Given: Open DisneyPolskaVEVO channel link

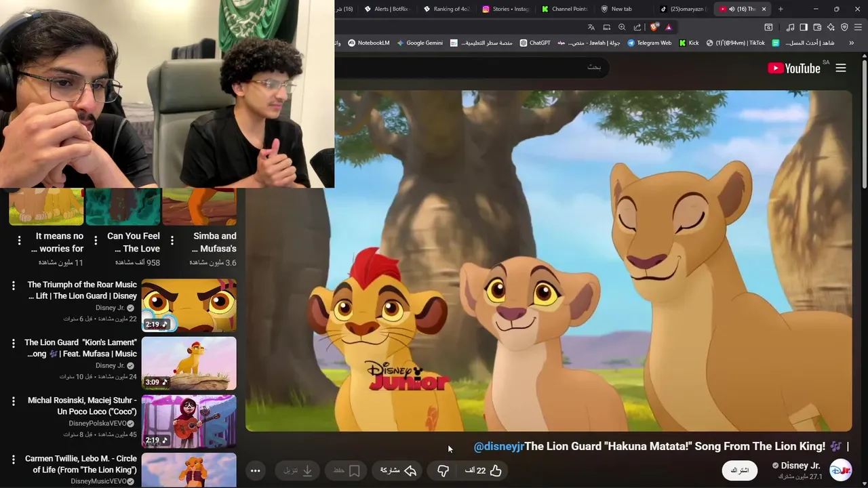Looking at the screenshot, I should (102, 423).
